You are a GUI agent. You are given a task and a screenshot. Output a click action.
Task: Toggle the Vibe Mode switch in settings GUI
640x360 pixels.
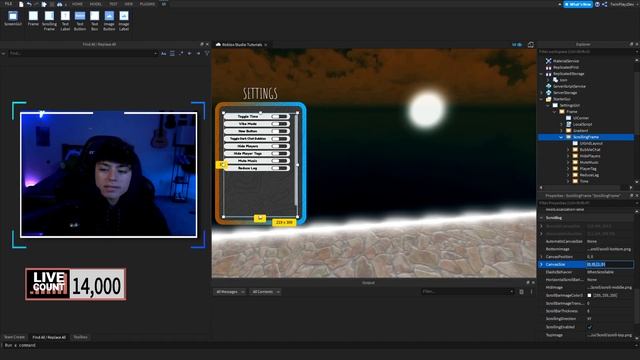280,124
